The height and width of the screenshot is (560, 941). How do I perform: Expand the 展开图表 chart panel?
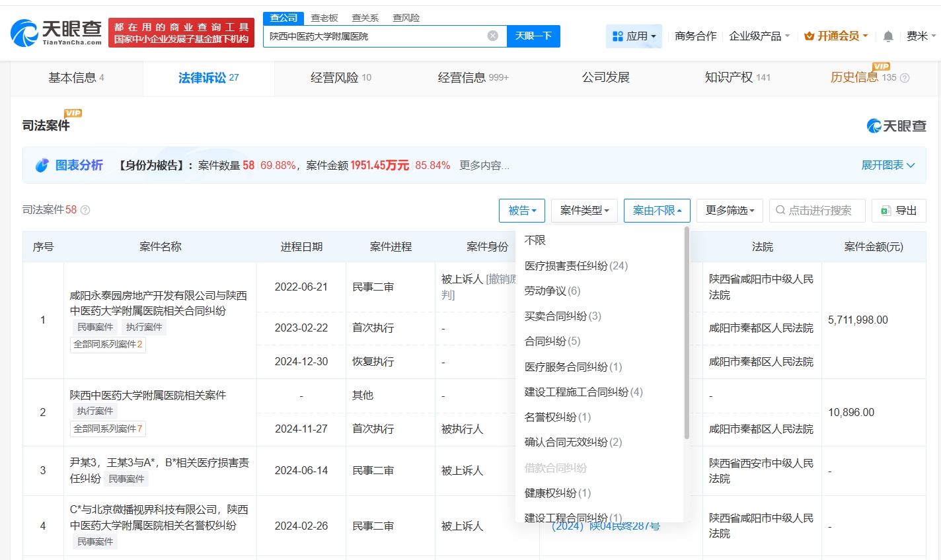pos(887,165)
